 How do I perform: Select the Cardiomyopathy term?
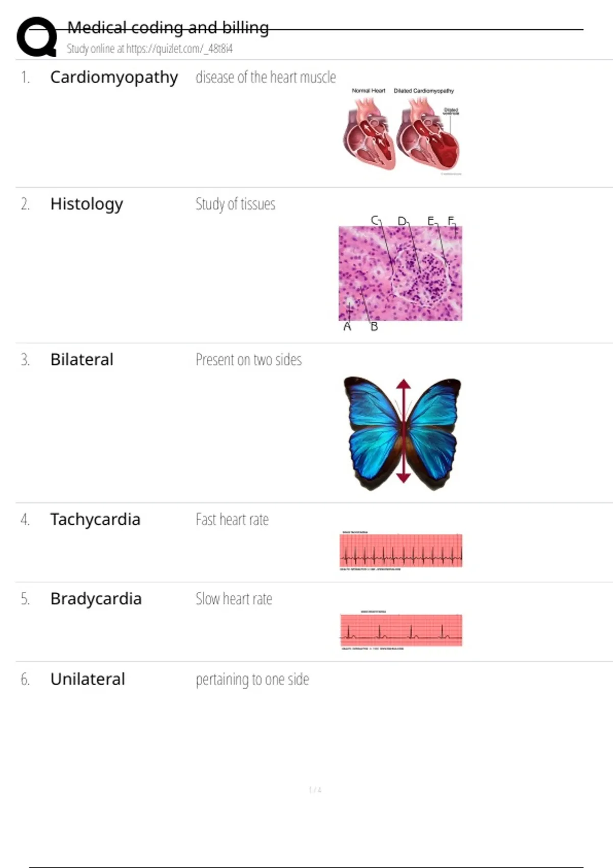click(x=114, y=77)
